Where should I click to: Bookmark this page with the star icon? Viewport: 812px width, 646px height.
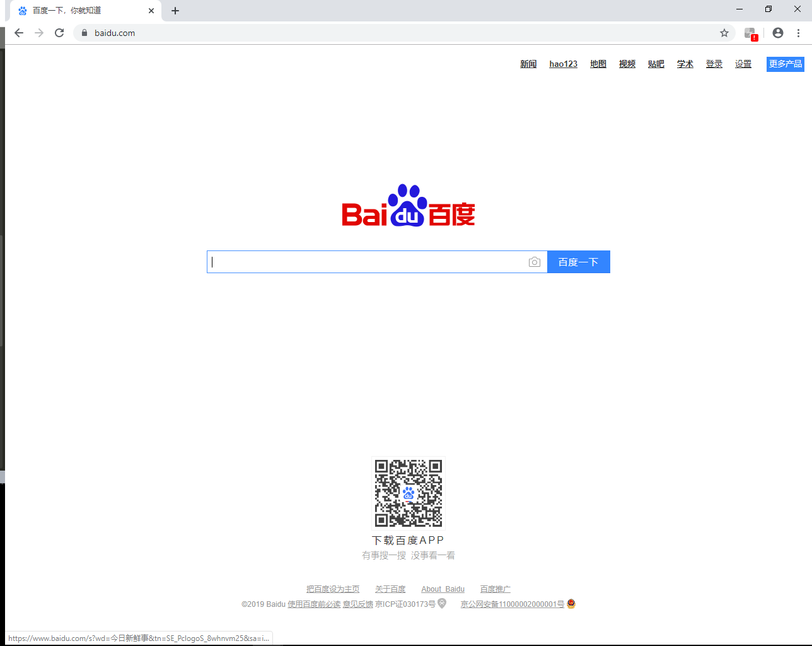(724, 33)
